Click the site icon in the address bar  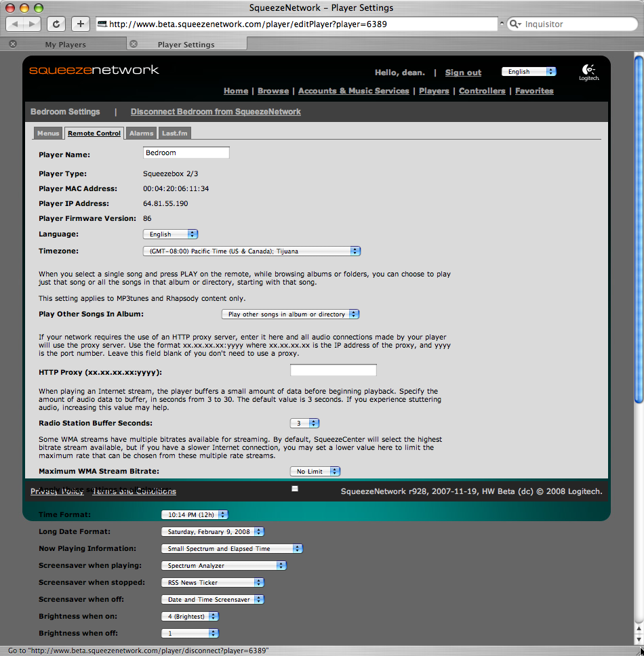pyautogui.click(x=102, y=24)
